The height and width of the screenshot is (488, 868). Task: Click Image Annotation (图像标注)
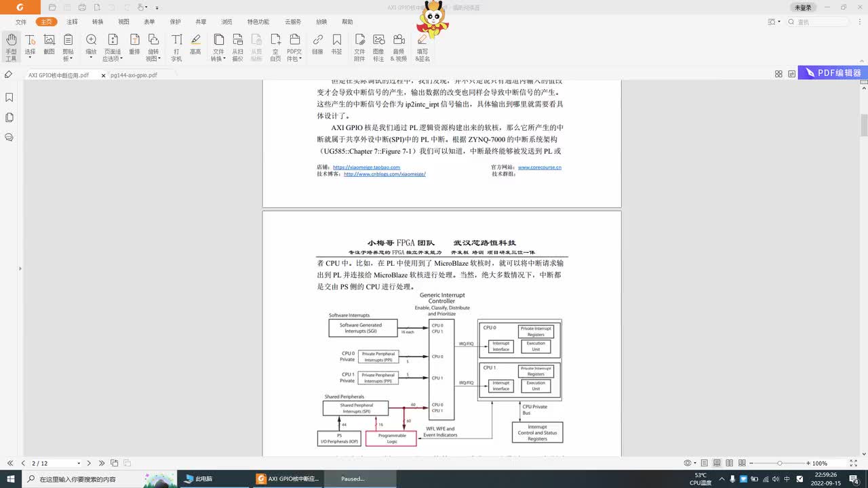coord(378,47)
